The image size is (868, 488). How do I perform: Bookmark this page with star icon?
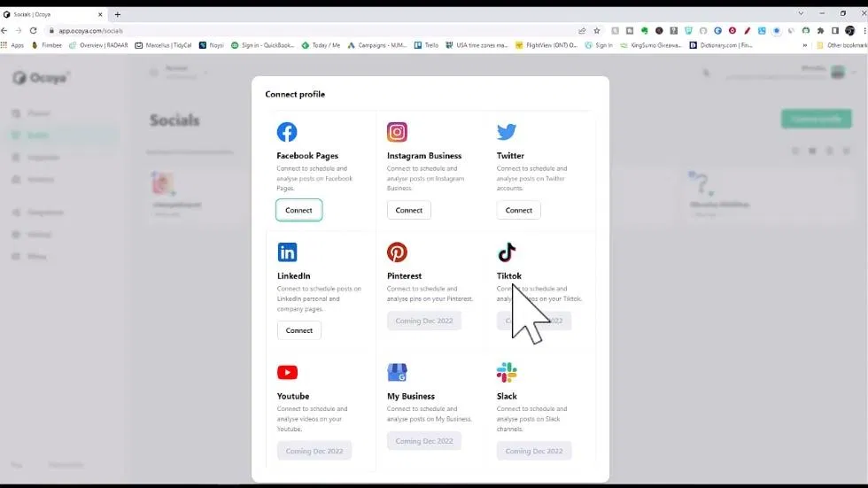pyautogui.click(x=597, y=31)
